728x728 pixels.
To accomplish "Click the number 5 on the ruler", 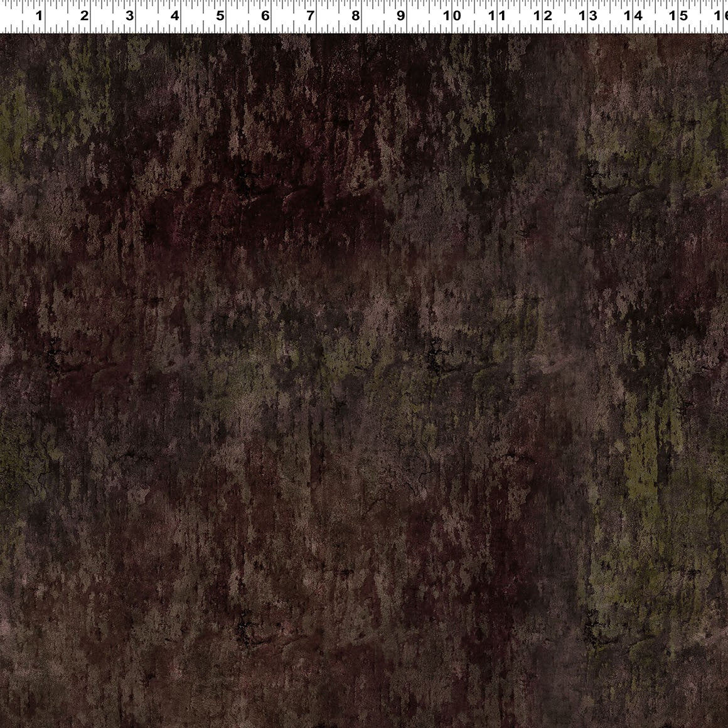I will click(x=220, y=16).
